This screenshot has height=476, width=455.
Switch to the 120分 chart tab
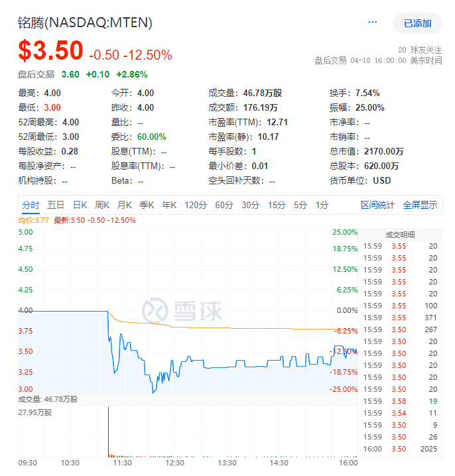pyautogui.click(x=196, y=206)
